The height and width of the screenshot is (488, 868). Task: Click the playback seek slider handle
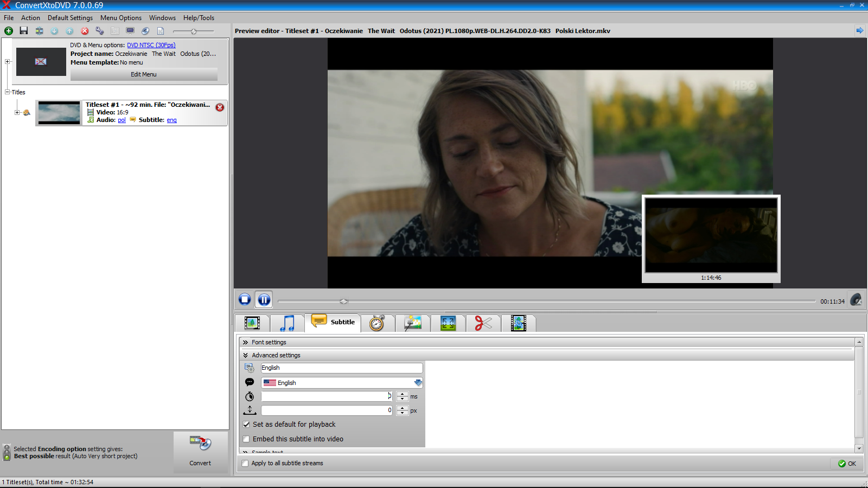(x=343, y=301)
